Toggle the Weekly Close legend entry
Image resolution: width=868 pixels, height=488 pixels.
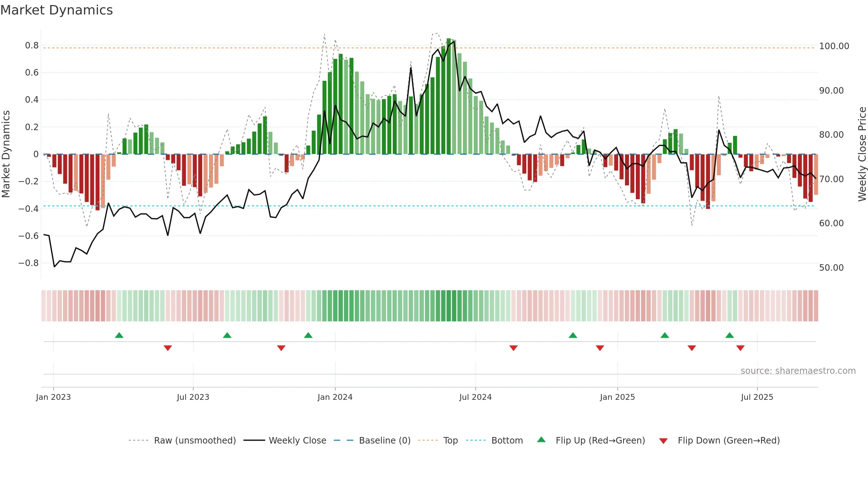(x=297, y=440)
